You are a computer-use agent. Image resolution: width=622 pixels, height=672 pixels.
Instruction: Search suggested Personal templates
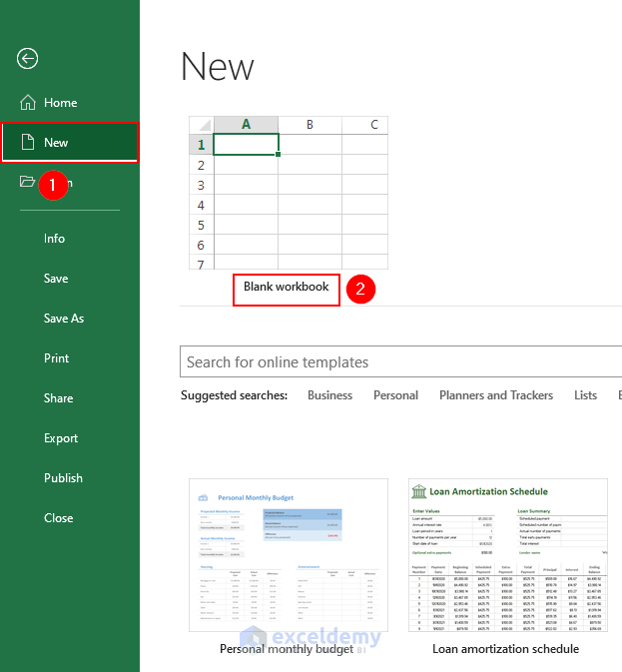[x=395, y=395]
